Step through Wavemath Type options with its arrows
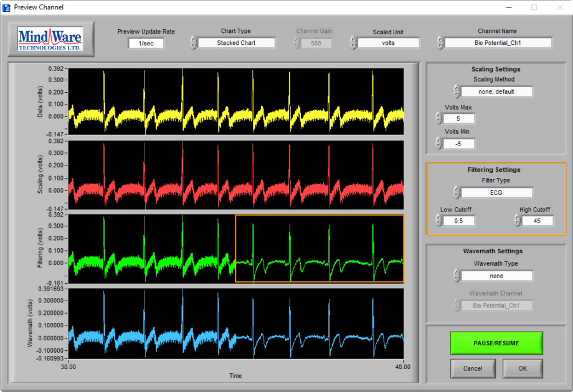The width and height of the screenshot is (573, 392). [x=457, y=276]
